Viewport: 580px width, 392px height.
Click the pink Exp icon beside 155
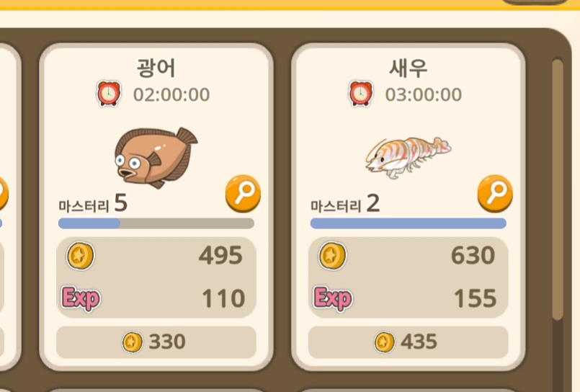(x=333, y=298)
